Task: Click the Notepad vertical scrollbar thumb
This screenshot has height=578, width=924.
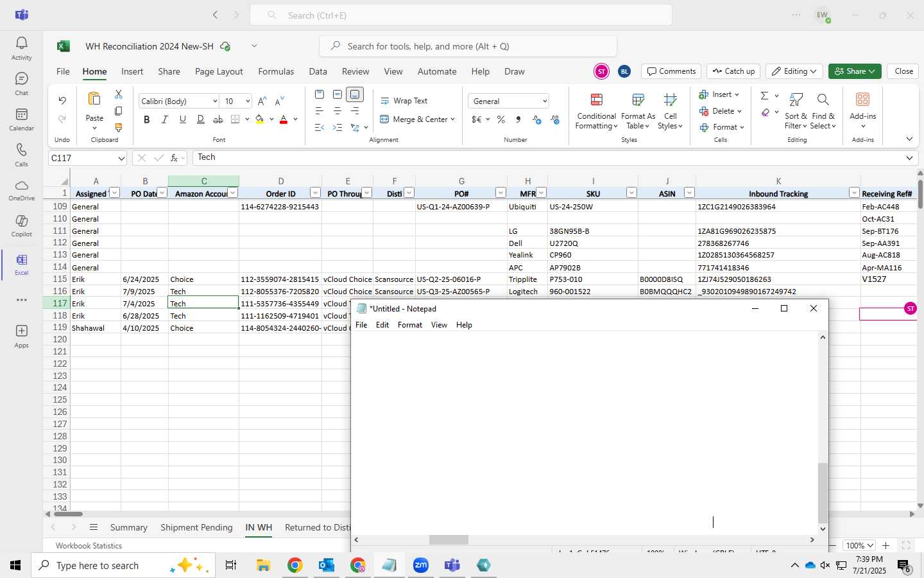Action: point(823,493)
